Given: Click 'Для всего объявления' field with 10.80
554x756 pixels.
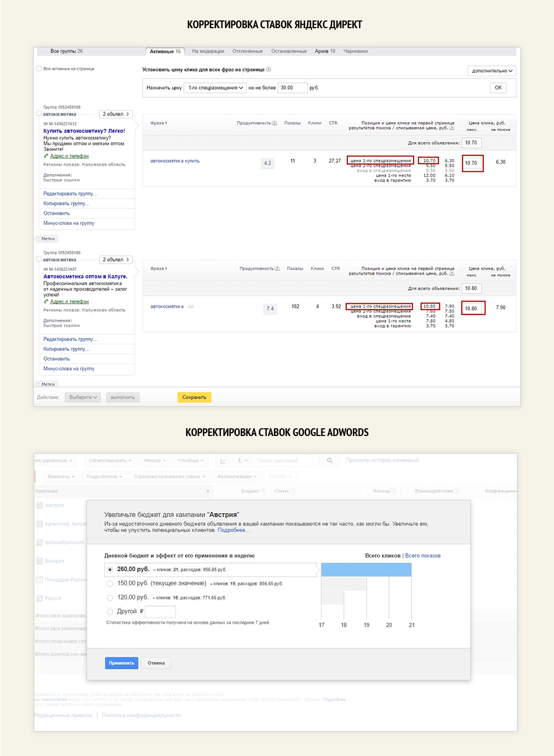Looking at the screenshot, I should pos(472,288).
